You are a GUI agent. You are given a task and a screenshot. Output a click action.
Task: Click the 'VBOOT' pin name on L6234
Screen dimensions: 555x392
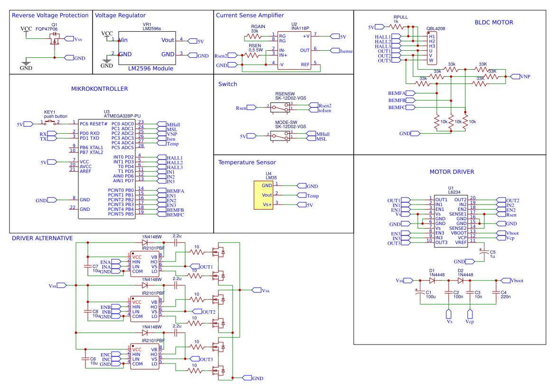(458, 233)
